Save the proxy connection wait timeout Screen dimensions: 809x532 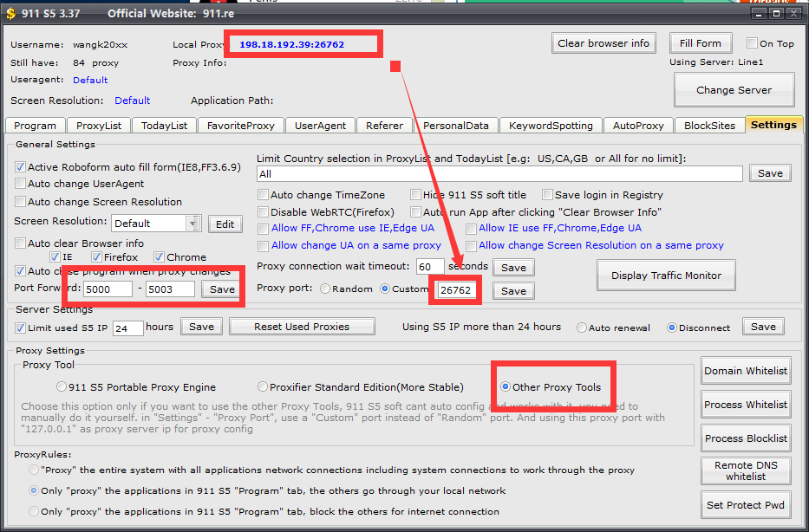point(513,268)
